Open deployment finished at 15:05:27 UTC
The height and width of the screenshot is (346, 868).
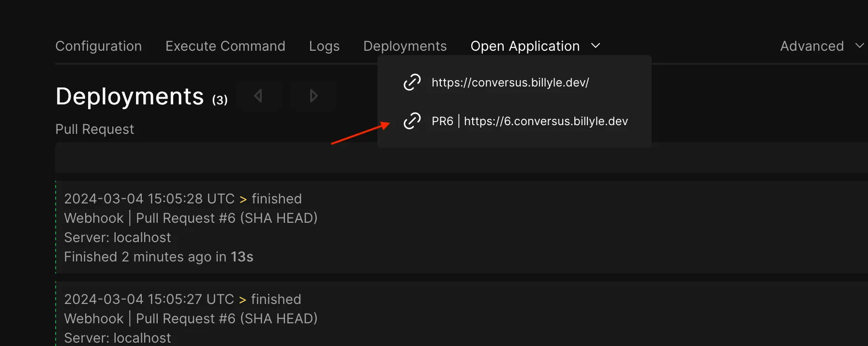(x=462, y=314)
